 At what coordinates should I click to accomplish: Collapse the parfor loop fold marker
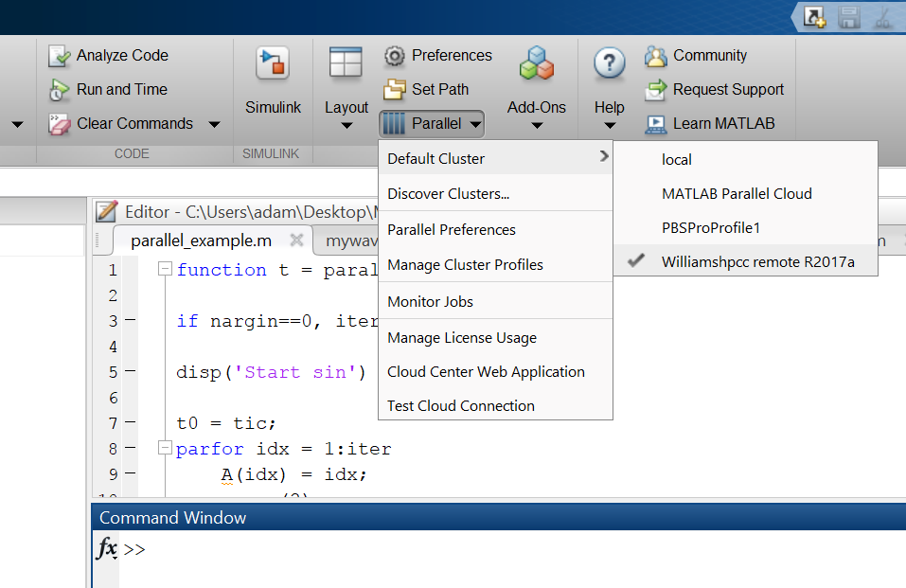click(166, 448)
